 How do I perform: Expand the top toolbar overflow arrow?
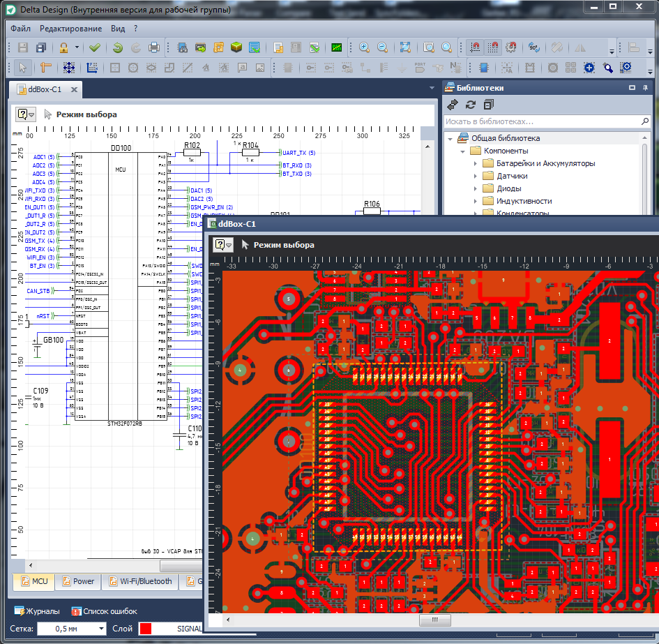(x=612, y=52)
